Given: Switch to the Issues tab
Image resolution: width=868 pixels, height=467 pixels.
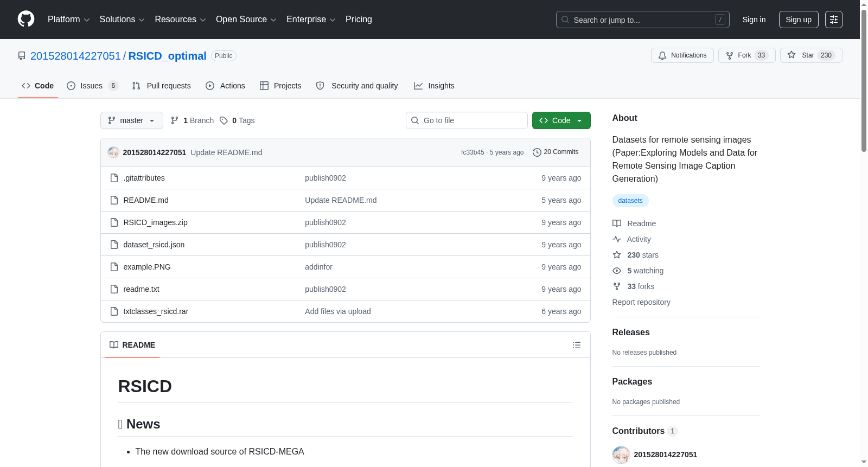Looking at the screenshot, I should 92,86.
